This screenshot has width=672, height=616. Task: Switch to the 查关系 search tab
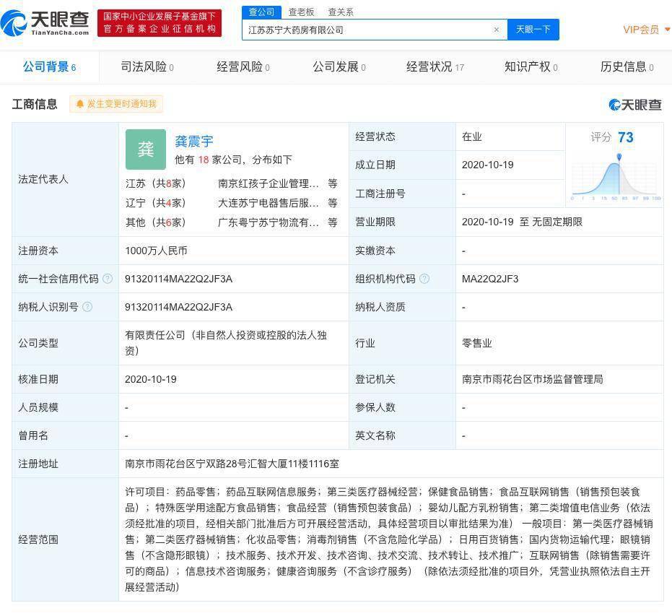tap(341, 12)
